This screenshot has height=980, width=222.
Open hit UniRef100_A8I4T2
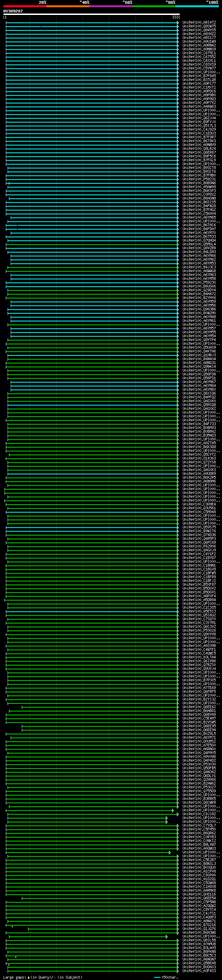pyautogui.click(x=199, y=23)
